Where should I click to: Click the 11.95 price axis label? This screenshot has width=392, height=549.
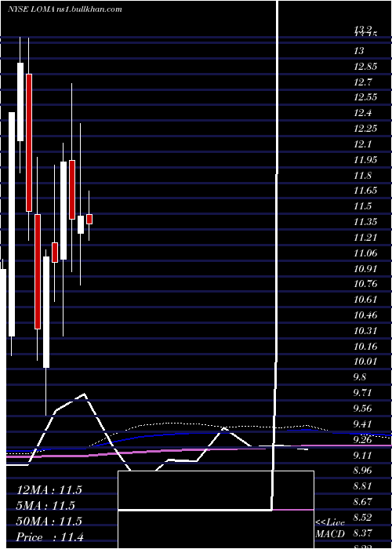365,160
